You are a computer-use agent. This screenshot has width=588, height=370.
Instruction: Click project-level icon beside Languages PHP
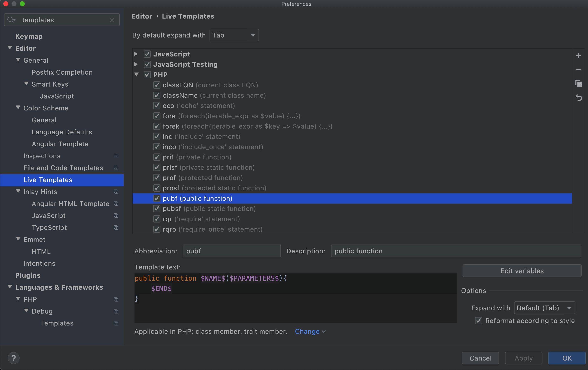point(116,299)
